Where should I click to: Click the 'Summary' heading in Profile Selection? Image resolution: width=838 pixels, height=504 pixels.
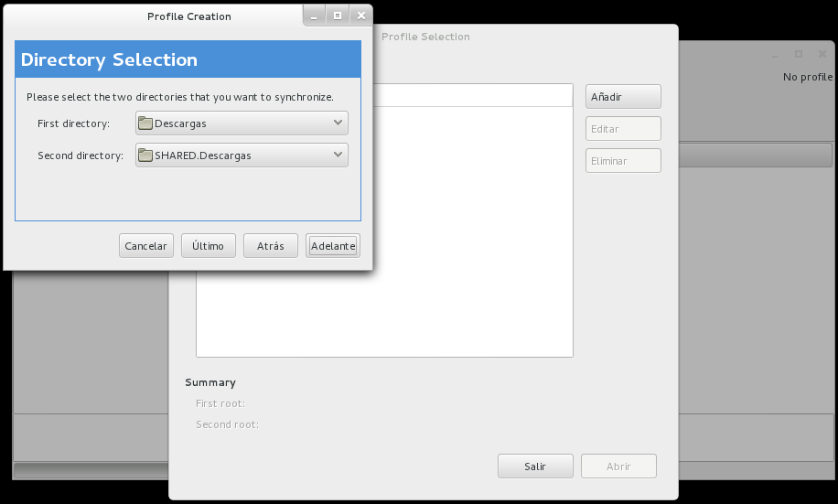click(210, 382)
